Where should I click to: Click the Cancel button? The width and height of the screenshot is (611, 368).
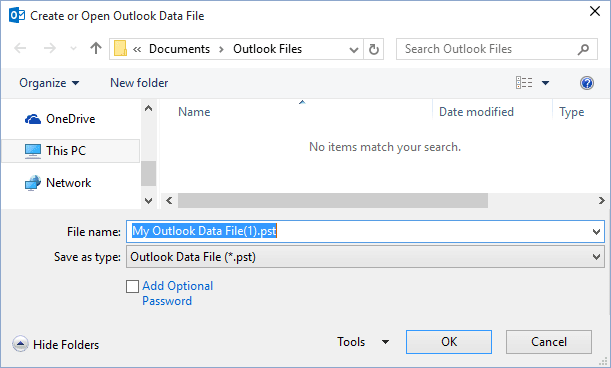(x=549, y=342)
